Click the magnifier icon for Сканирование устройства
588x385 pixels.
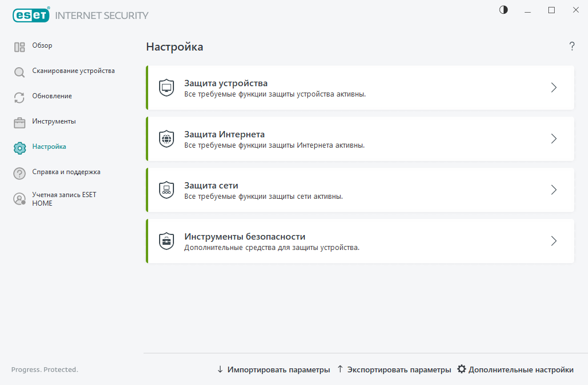pyautogui.click(x=20, y=72)
